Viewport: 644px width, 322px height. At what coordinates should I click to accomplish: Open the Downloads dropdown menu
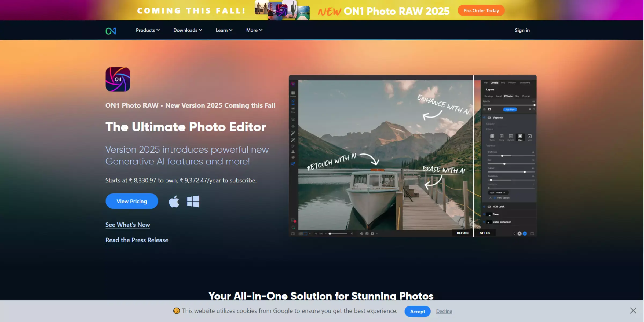(187, 30)
